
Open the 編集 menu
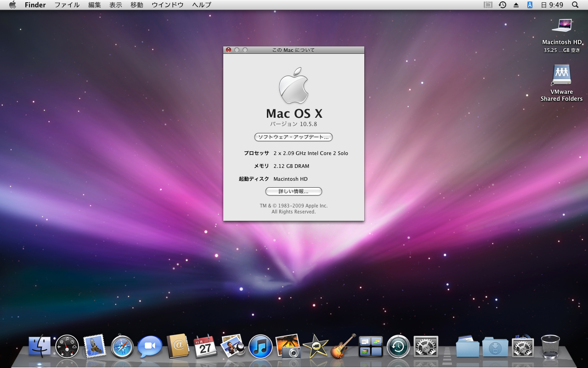(95, 5)
